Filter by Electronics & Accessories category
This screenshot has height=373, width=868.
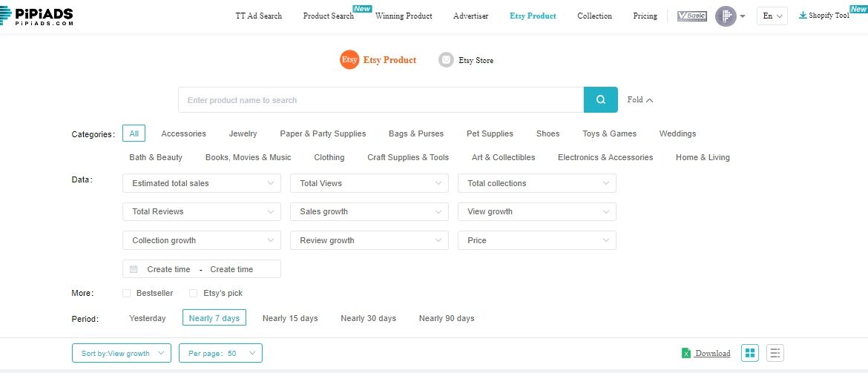pyautogui.click(x=605, y=157)
